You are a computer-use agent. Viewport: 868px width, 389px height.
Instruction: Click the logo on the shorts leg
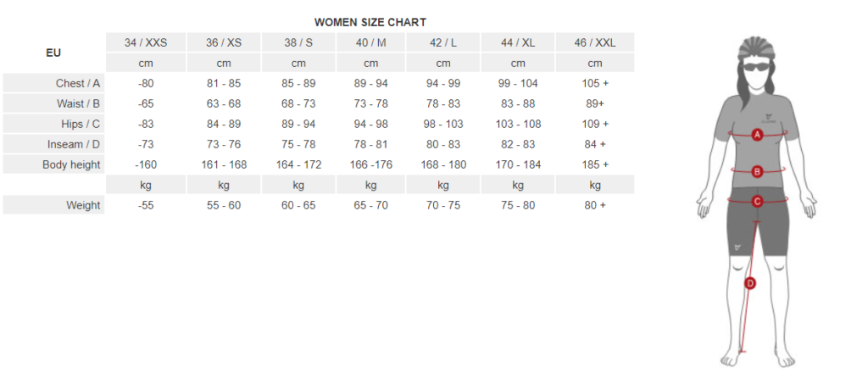pyautogui.click(x=737, y=248)
